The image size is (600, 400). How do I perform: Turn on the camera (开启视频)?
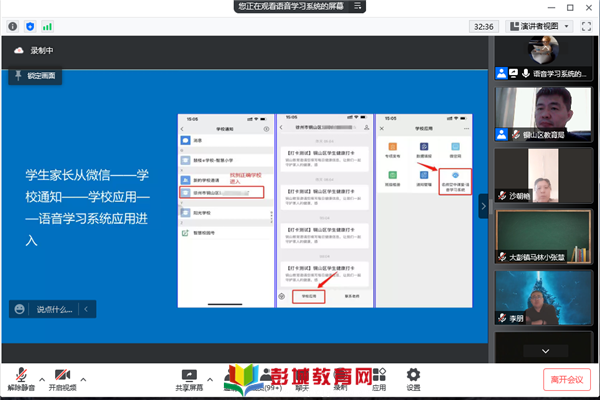click(62, 379)
